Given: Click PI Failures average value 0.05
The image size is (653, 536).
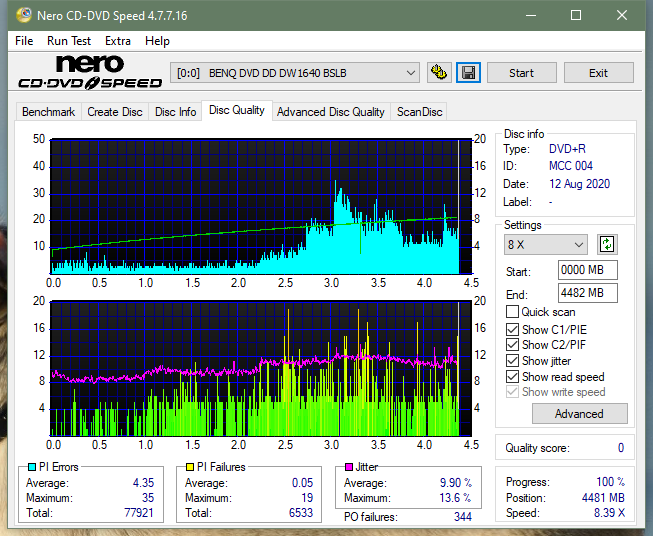Looking at the screenshot, I should click(x=302, y=483).
